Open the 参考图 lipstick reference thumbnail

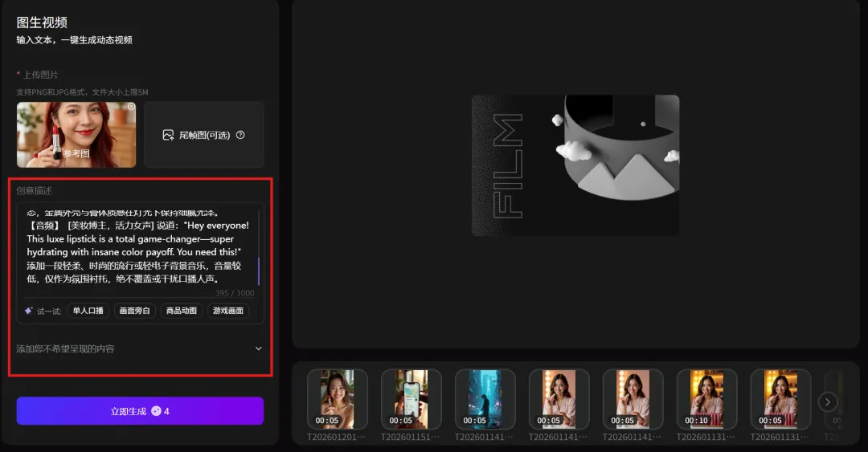[x=76, y=135]
